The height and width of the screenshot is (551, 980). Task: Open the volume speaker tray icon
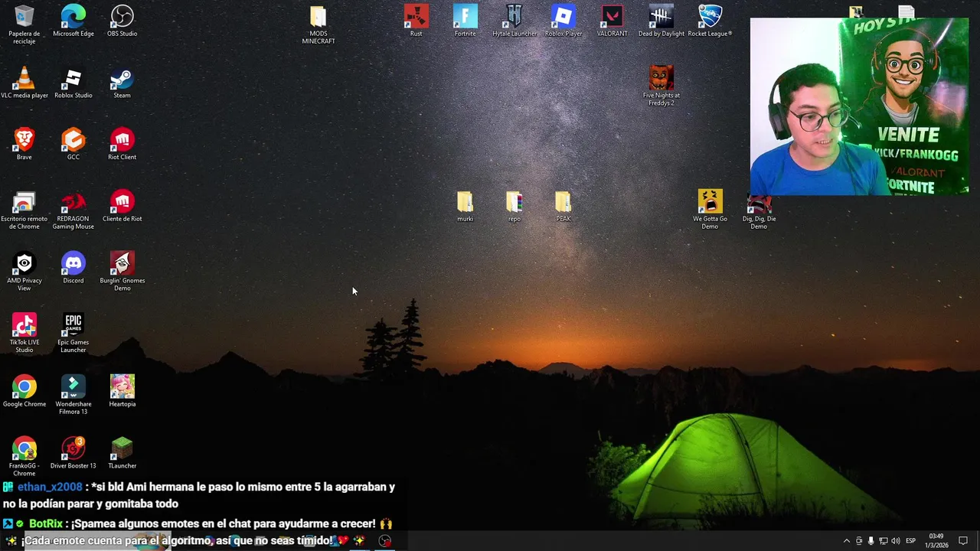pyautogui.click(x=895, y=541)
